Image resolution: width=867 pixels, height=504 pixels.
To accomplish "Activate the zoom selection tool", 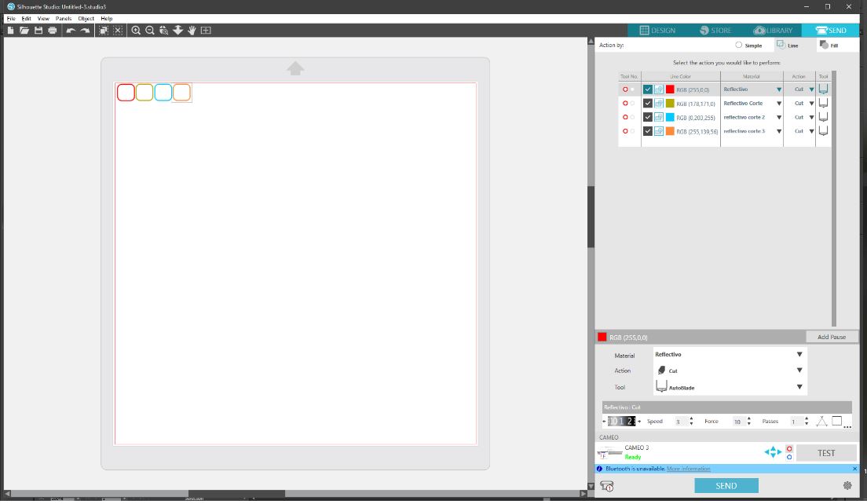I will tap(163, 31).
